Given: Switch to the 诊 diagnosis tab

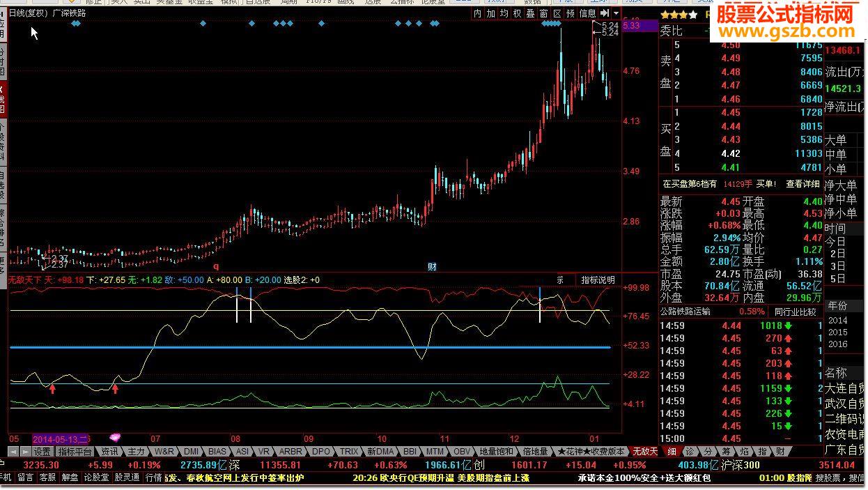Looking at the screenshot, I should point(690,452).
